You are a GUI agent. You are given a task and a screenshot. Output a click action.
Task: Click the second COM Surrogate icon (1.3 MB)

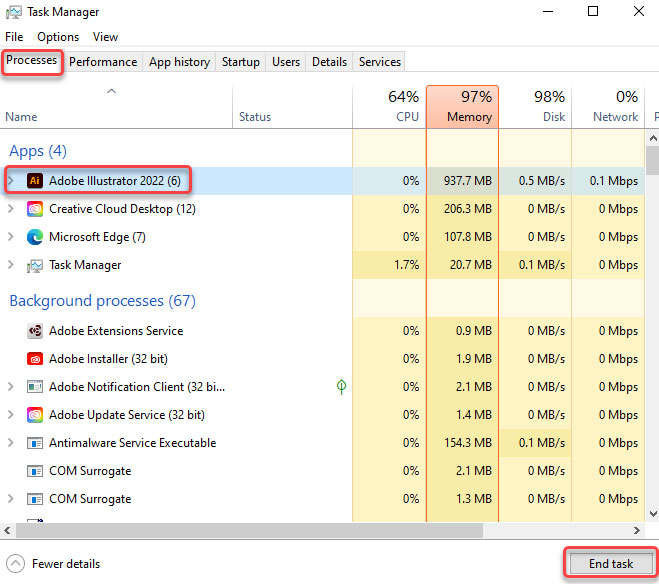(35, 499)
